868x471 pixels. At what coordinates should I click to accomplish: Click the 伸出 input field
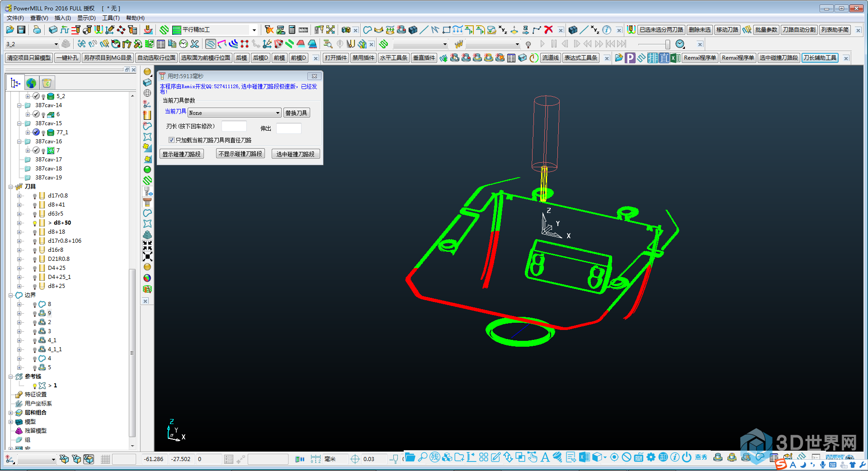pos(289,128)
